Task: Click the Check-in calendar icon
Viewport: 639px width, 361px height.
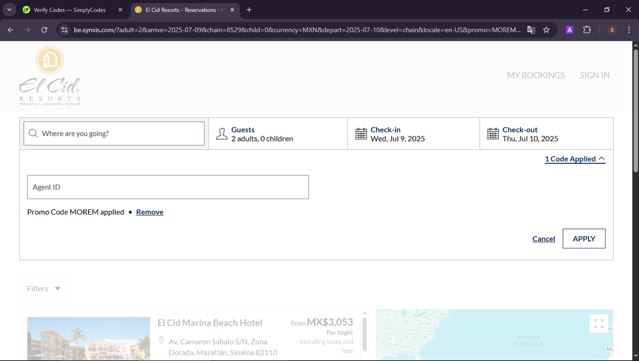Action: click(361, 134)
